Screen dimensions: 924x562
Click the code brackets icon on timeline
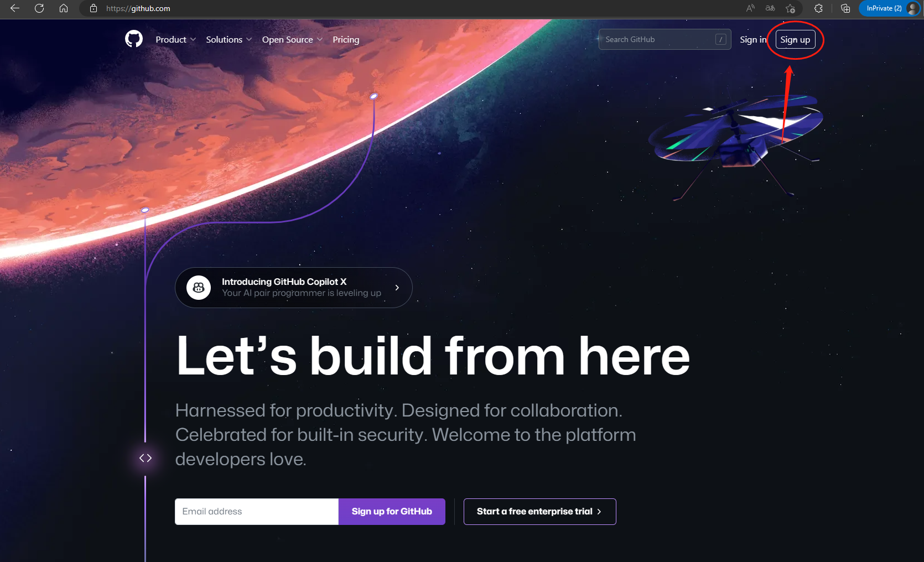(x=146, y=458)
